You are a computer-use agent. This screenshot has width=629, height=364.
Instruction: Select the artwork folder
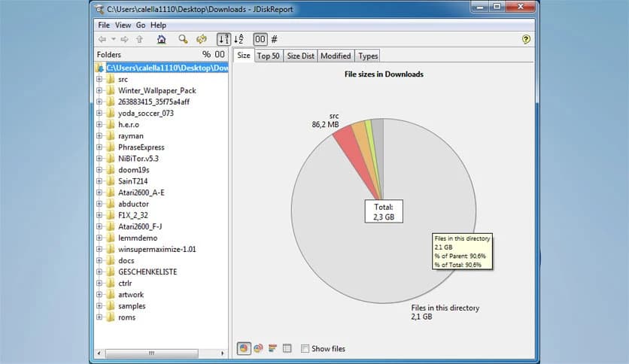point(131,295)
